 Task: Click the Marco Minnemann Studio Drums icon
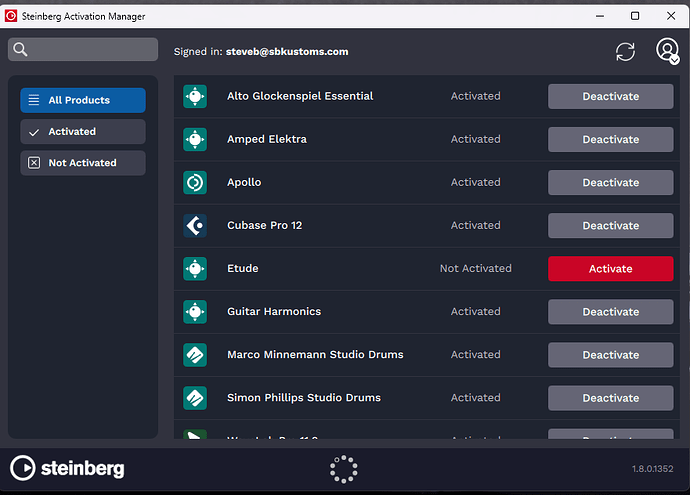(195, 355)
